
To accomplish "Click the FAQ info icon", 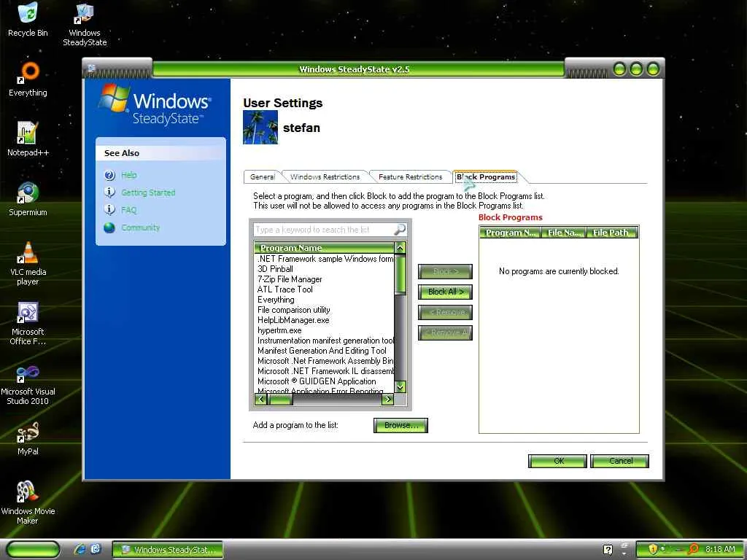I will coord(109,210).
